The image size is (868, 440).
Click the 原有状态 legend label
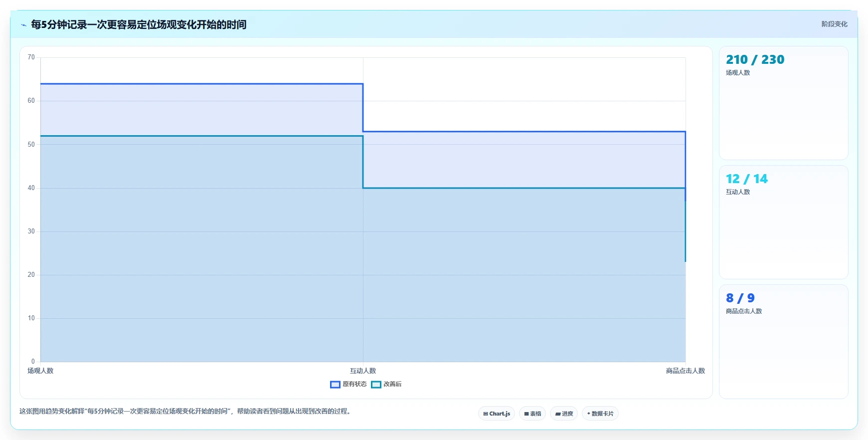[354, 384]
